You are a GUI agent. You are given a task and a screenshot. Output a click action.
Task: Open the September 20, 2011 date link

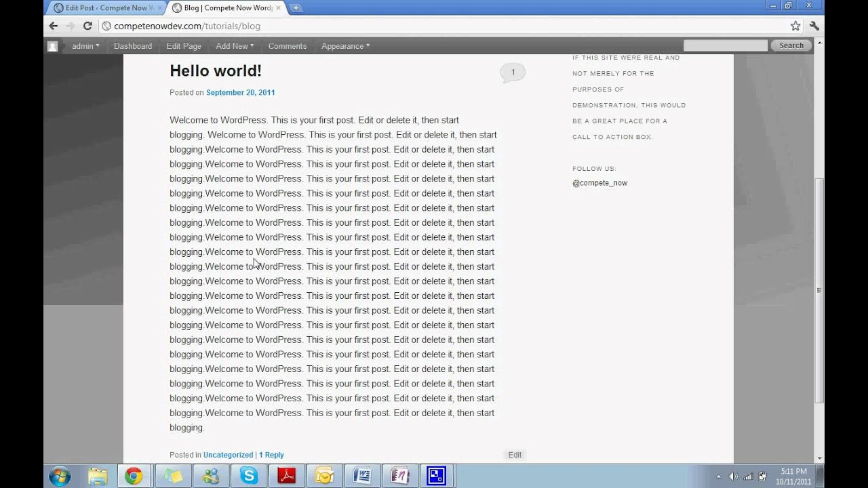tap(240, 93)
